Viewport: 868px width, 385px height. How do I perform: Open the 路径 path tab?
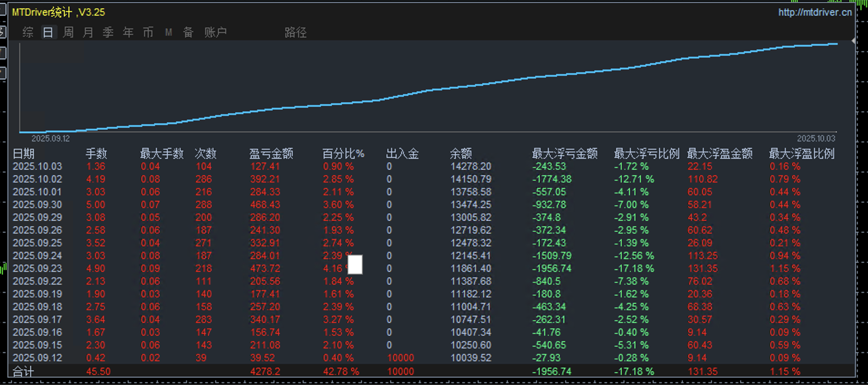pos(295,32)
